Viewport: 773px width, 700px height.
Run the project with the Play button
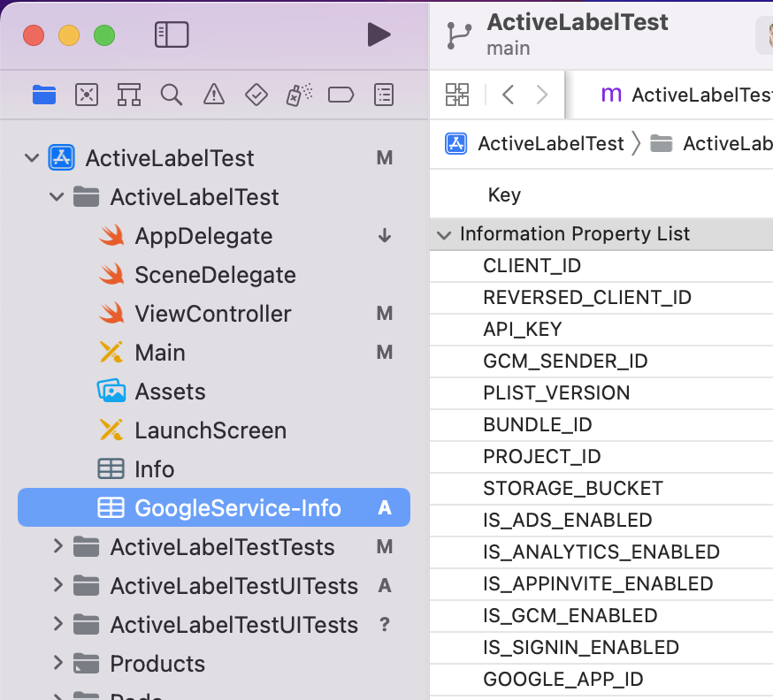click(x=379, y=34)
